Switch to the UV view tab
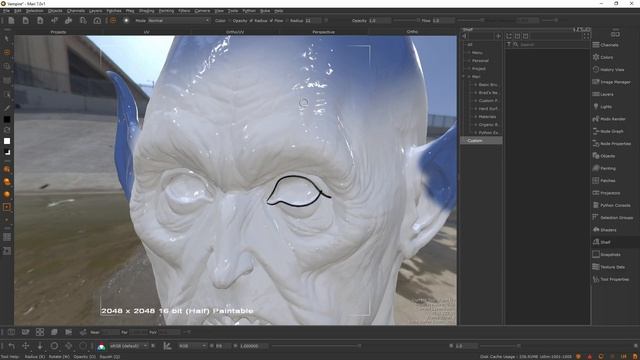640x360 pixels. coord(147,32)
